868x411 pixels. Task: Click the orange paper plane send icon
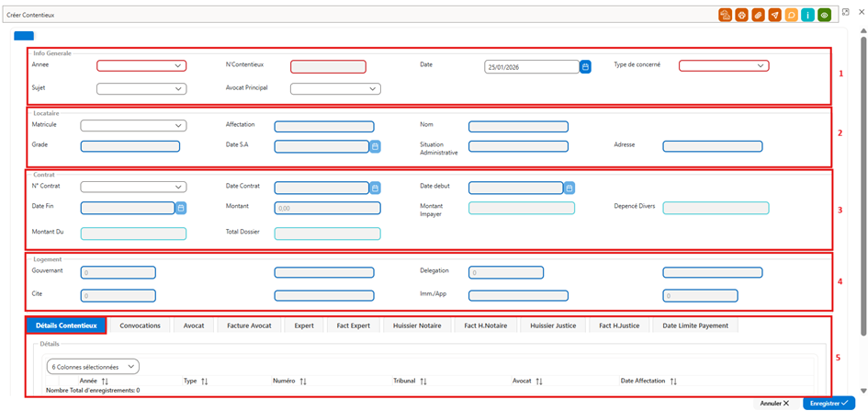[x=775, y=15]
